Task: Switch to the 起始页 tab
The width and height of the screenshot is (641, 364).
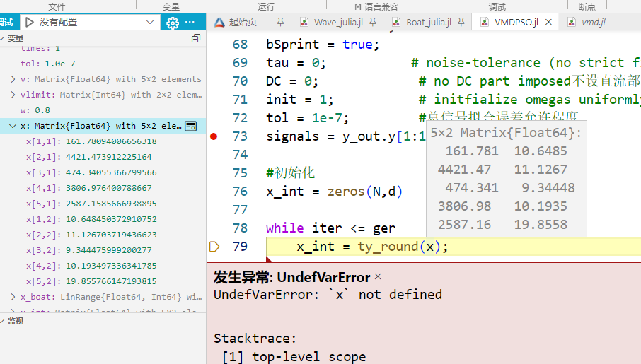Action: click(x=243, y=22)
